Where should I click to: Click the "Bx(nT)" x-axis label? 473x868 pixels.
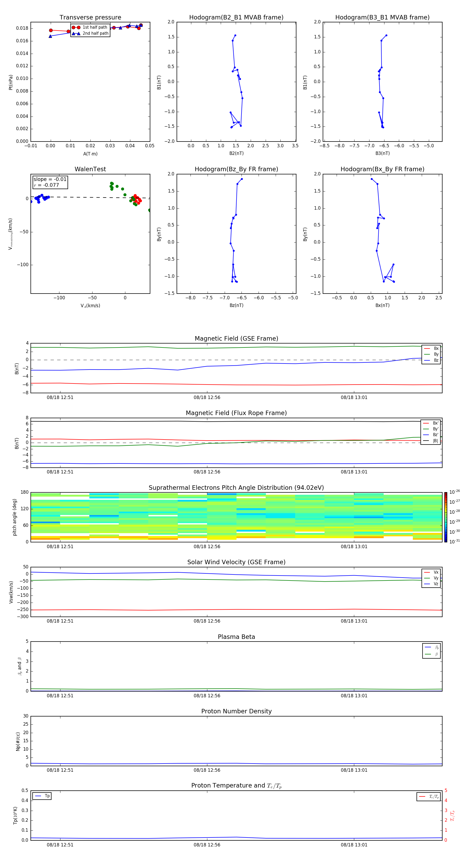coord(382,305)
